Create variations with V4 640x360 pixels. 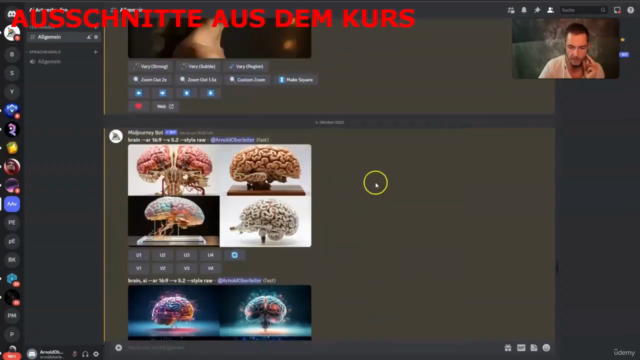[211, 268]
